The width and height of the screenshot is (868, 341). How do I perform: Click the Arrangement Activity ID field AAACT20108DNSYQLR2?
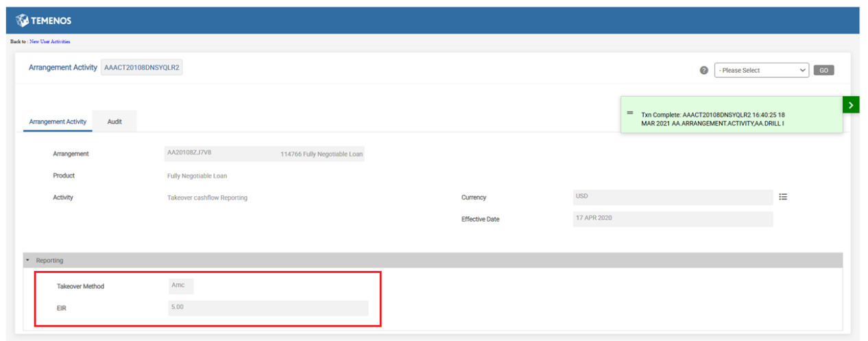pos(142,68)
